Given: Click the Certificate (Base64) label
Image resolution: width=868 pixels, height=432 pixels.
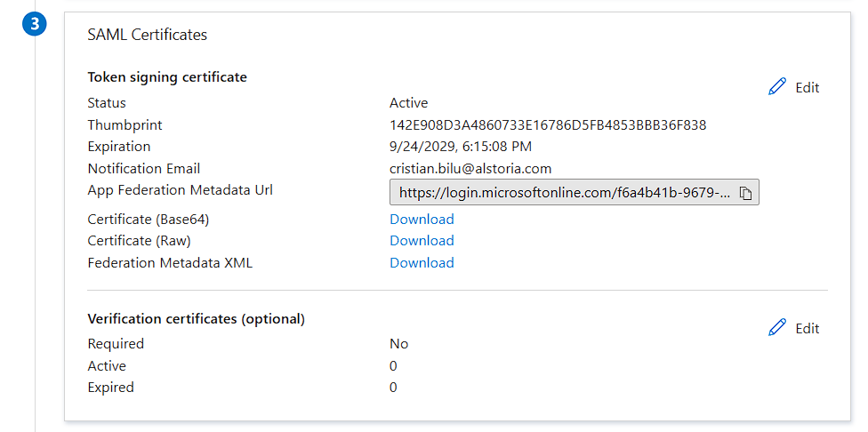Looking at the screenshot, I should 149,219.
